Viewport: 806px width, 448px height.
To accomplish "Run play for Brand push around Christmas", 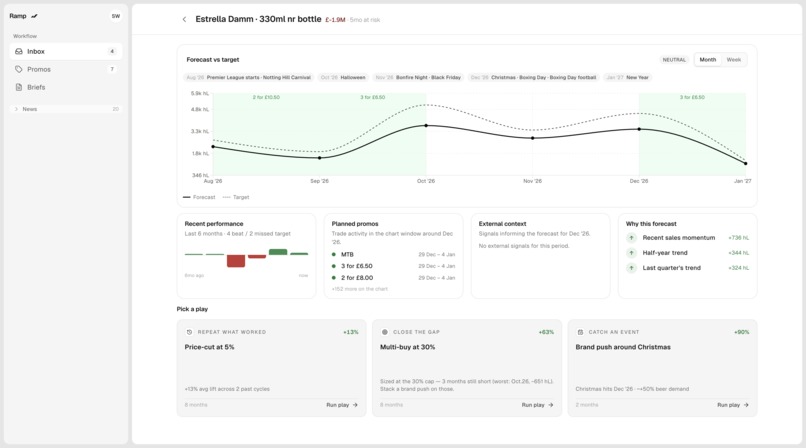I will point(733,405).
